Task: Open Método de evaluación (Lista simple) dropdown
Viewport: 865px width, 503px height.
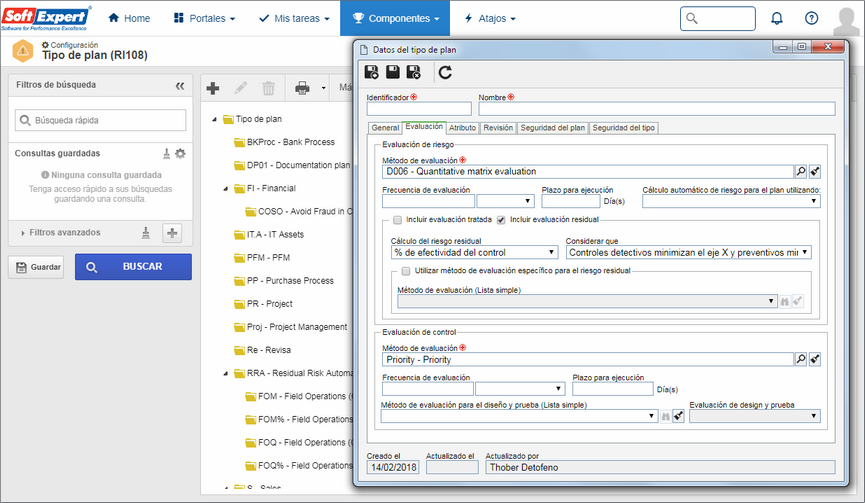Action: pos(588,301)
